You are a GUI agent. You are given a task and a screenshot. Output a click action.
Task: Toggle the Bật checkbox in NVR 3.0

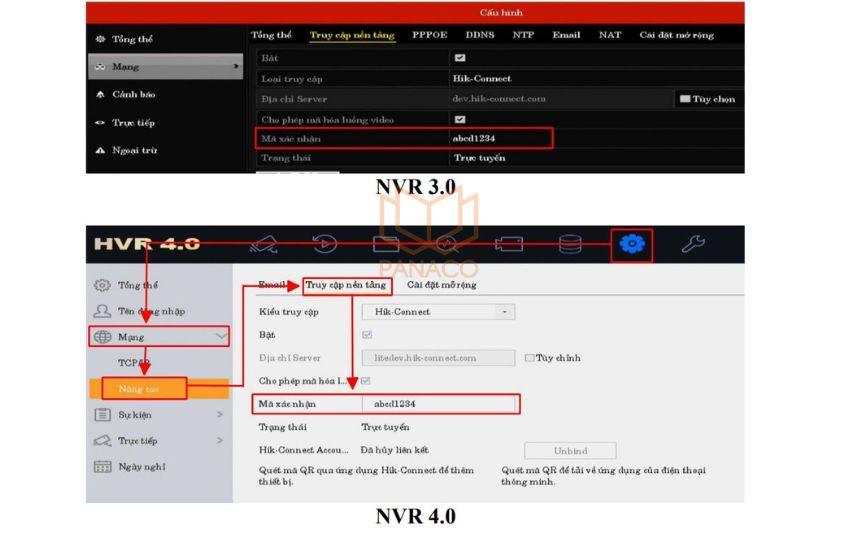click(460, 58)
